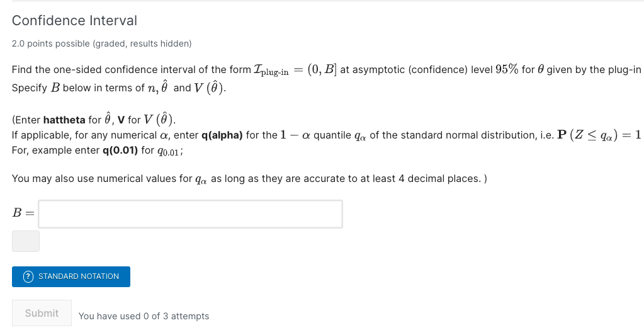Select the Confidence Interval heading

click(x=74, y=21)
